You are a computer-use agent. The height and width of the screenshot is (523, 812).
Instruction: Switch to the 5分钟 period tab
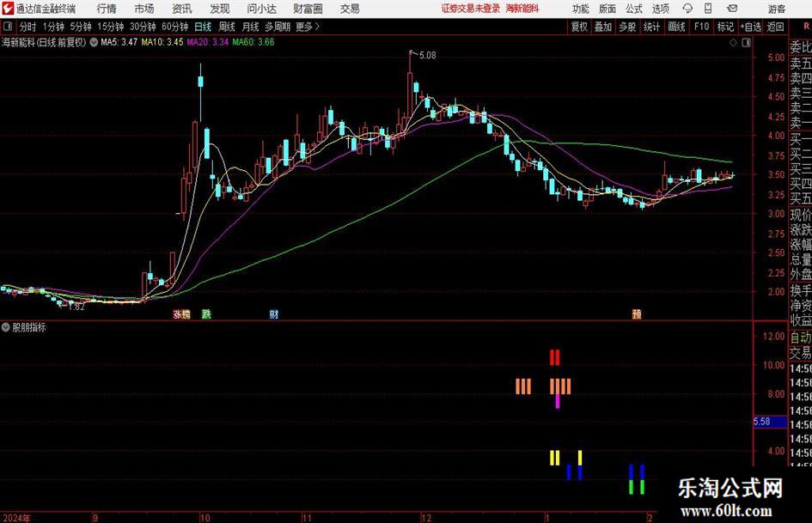tap(81, 27)
